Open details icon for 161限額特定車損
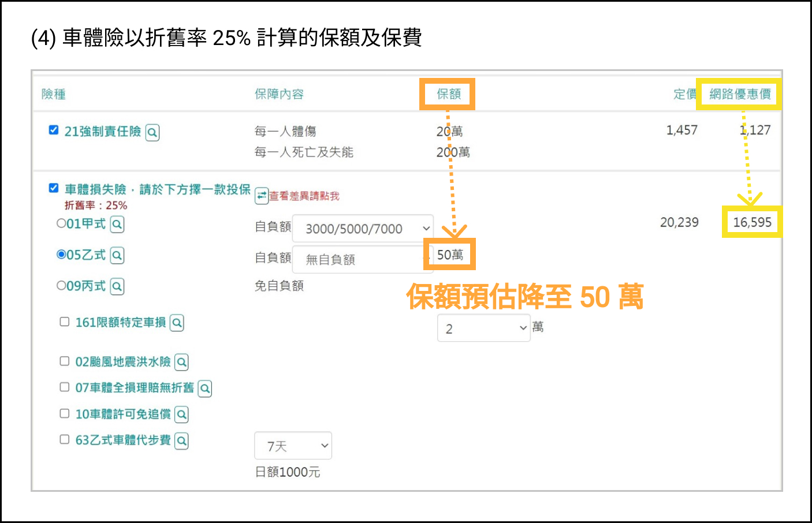This screenshot has width=812, height=523. [177, 323]
